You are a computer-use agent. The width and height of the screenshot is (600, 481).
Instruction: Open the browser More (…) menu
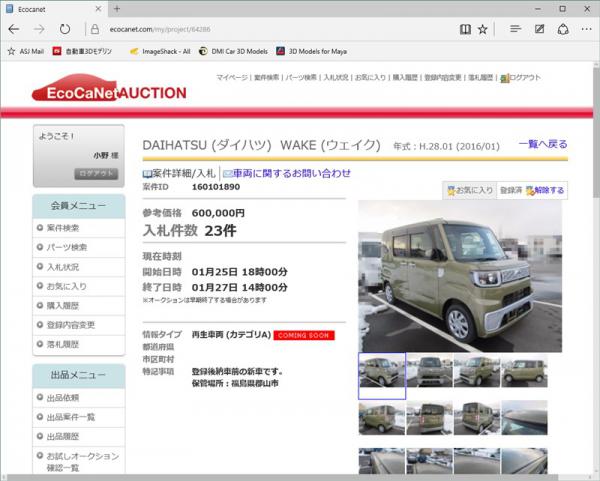587,29
